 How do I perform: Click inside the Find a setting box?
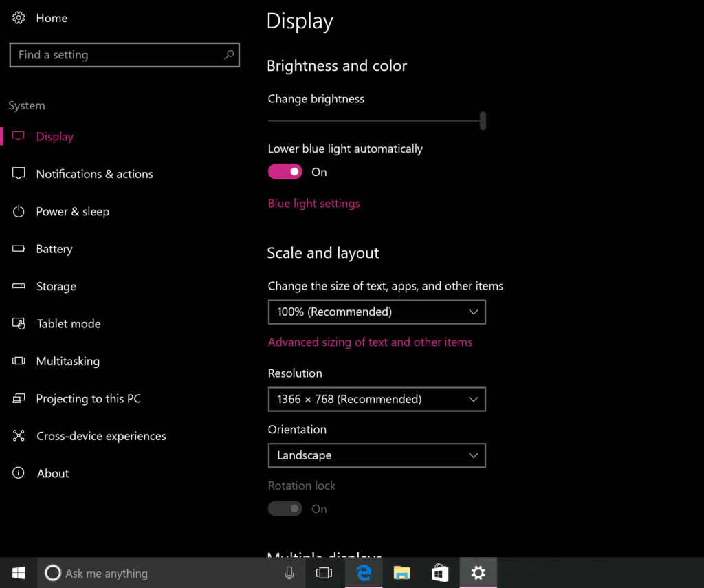coord(124,55)
